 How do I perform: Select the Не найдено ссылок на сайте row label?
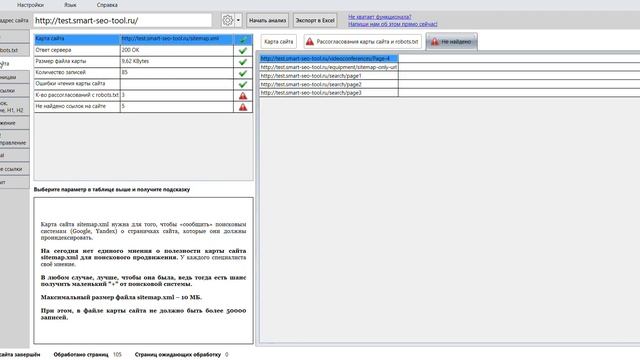[x=77, y=107]
